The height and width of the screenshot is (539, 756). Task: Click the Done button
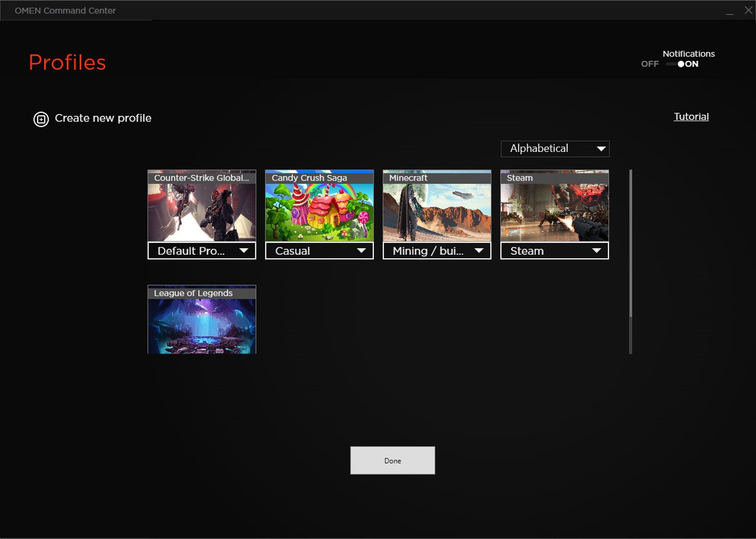tap(392, 460)
